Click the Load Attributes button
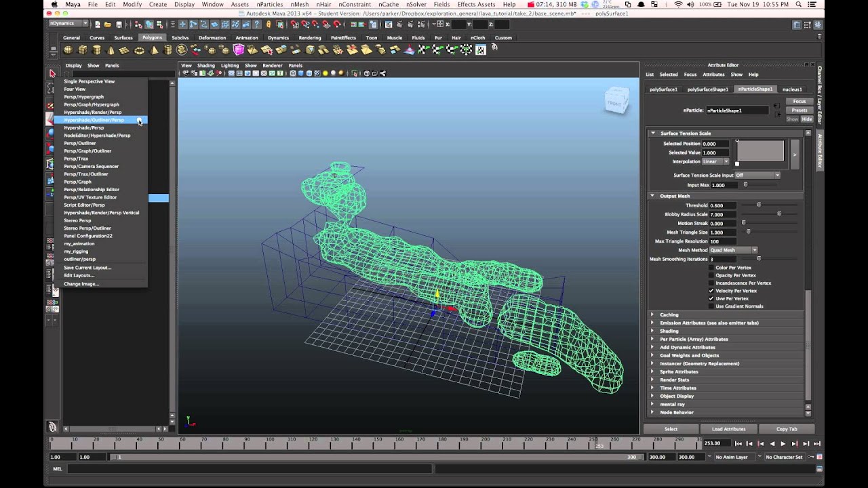The height and width of the screenshot is (488, 868). coord(728,429)
